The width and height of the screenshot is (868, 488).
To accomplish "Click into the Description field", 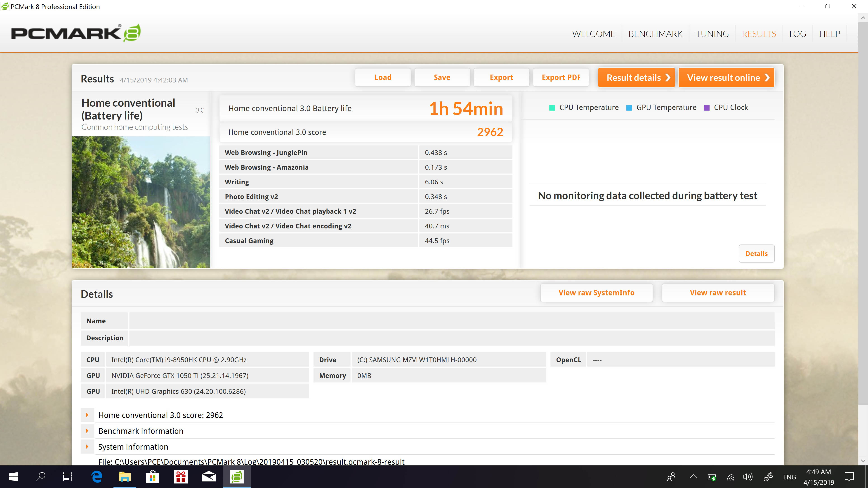I will click(x=452, y=338).
